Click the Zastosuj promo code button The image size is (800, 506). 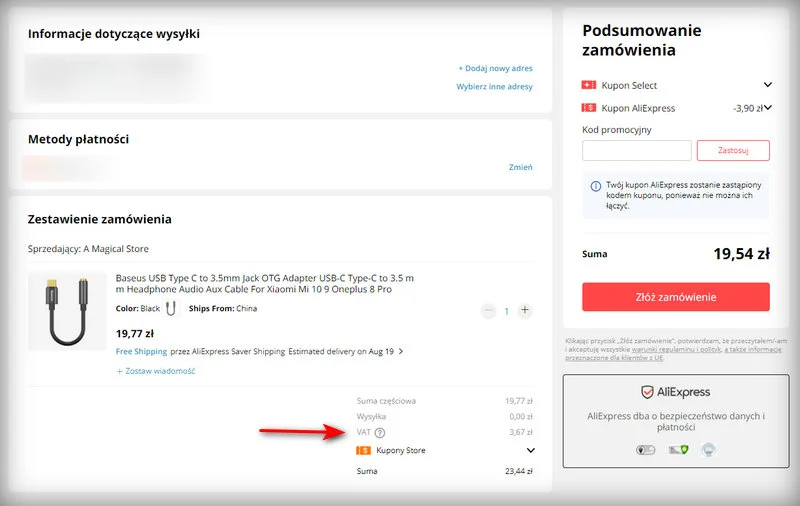point(735,150)
